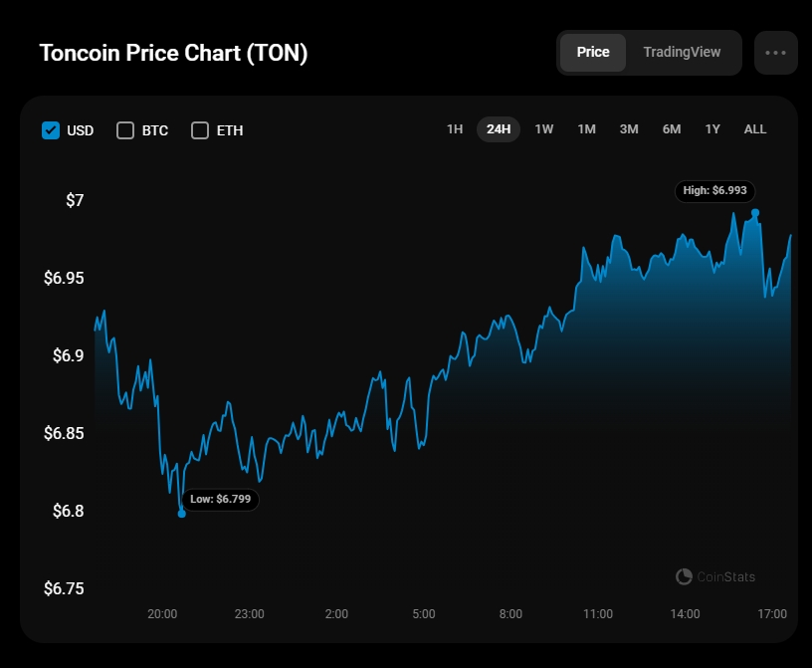Click the Low: $6.799 marker label

point(221,499)
